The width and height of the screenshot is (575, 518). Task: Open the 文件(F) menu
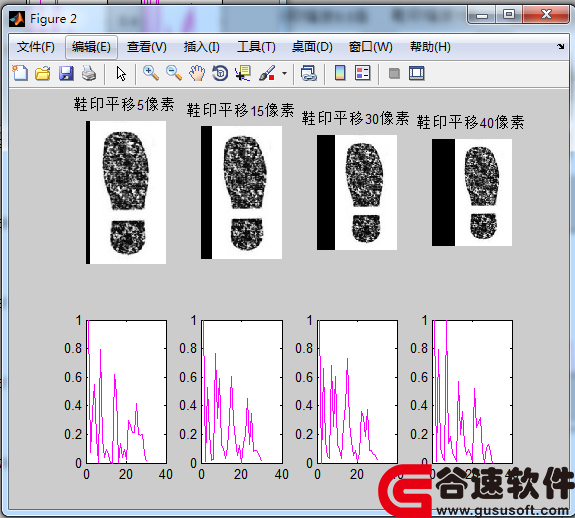(x=36, y=47)
